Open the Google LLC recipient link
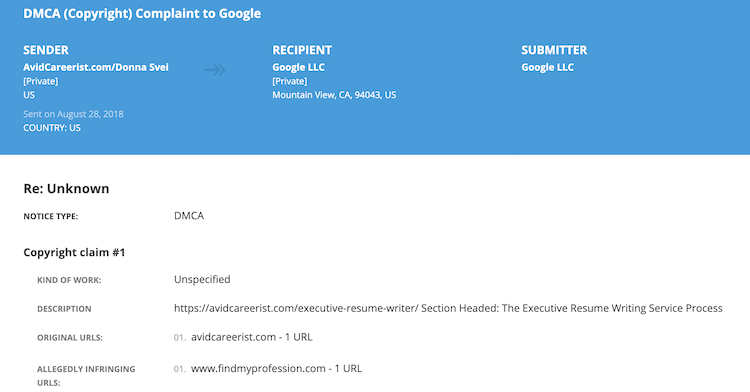The height and width of the screenshot is (392, 750). (x=298, y=67)
